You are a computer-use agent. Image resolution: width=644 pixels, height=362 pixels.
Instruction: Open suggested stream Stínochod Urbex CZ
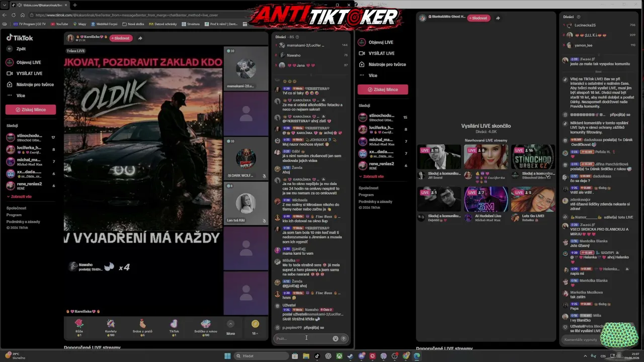click(533, 162)
